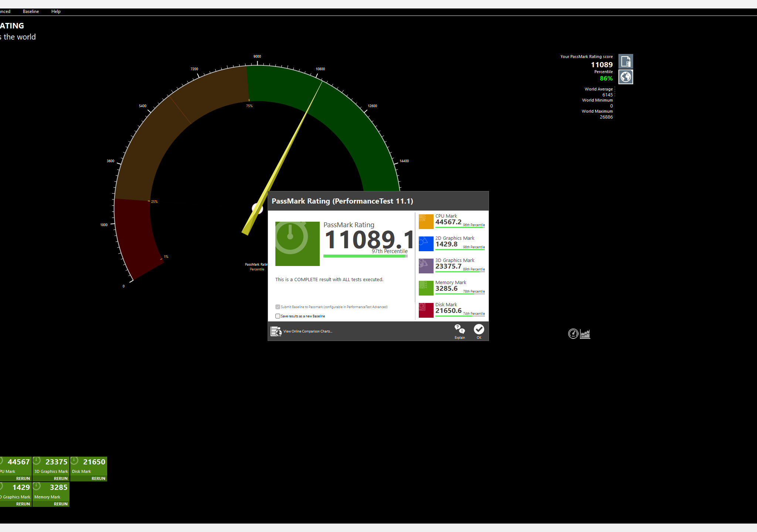Select the 3D Graphics Mark purple icon
The height and width of the screenshot is (532, 757).
coord(426,266)
